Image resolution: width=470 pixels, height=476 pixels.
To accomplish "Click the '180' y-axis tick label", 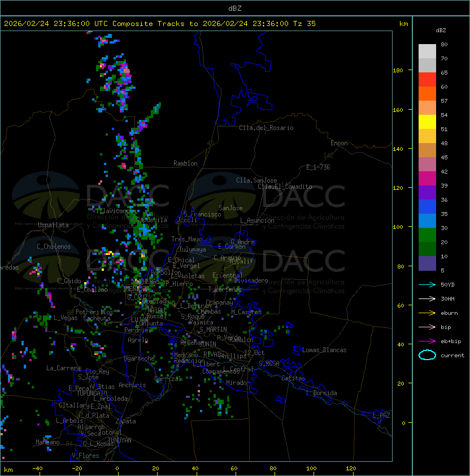I will click(x=398, y=71).
